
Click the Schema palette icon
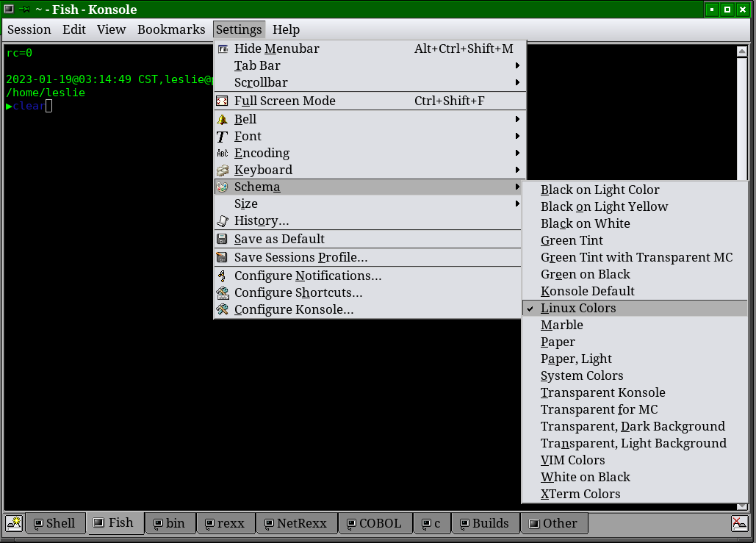pyautogui.click(x=223, y=187)
